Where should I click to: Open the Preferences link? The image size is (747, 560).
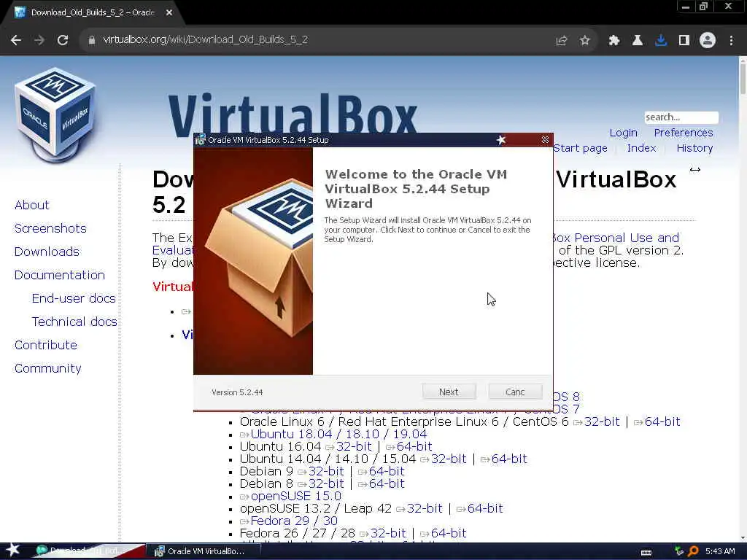(683, 133)
